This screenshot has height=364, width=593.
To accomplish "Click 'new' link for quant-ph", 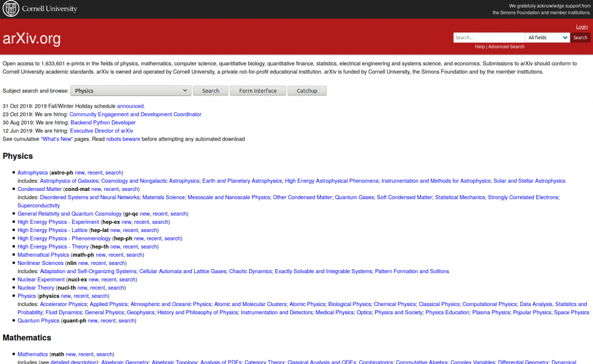I will [93, 321].
